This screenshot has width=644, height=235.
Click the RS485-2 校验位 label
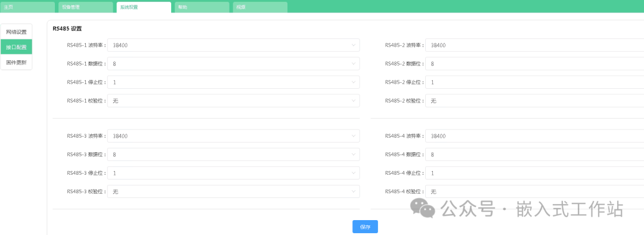pos(404,101)
